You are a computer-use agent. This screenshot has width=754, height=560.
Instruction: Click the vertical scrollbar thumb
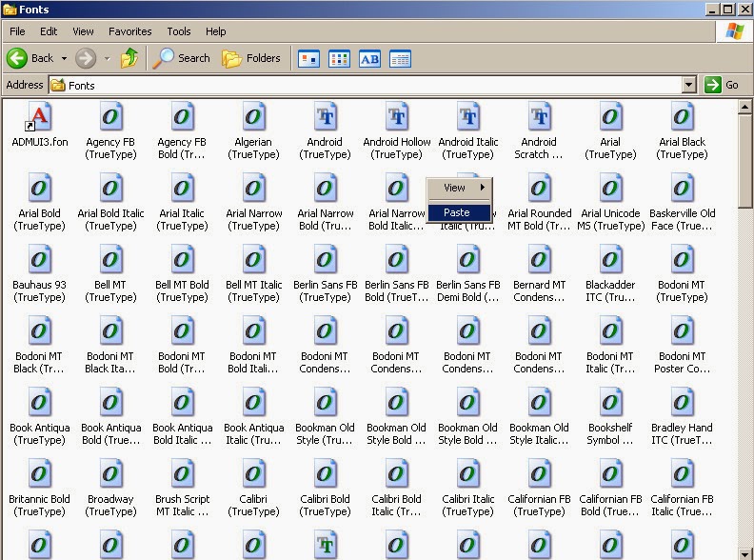tap(744, 161)
